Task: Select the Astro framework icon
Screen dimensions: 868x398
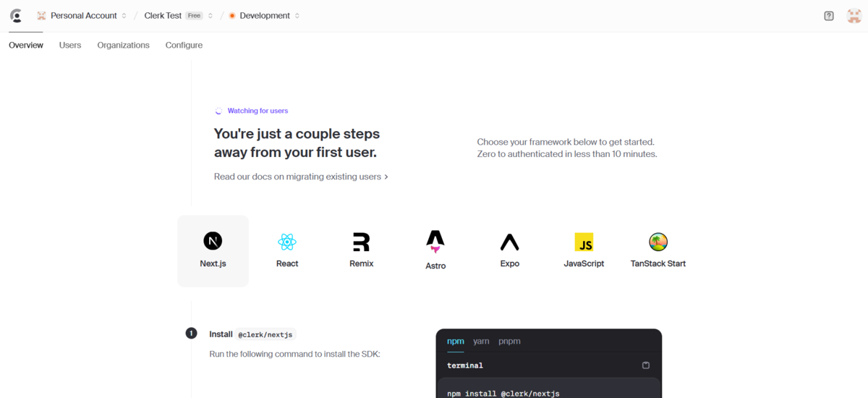Action: pyautogui.click(x=435, y=241)
